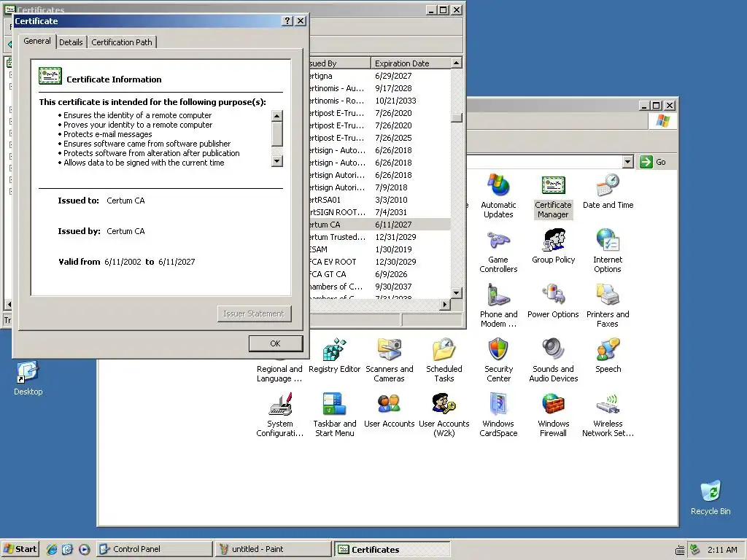This screenshot has height=560, width=747.
Task: Click certificate list scroll down arrow
Action: click(x=457, y=293)
